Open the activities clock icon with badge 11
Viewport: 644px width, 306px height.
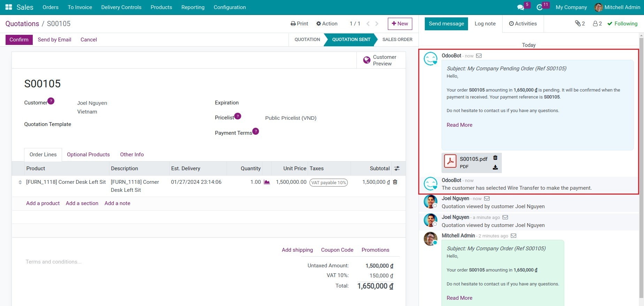pyautogui.click(x=539, y=7)
